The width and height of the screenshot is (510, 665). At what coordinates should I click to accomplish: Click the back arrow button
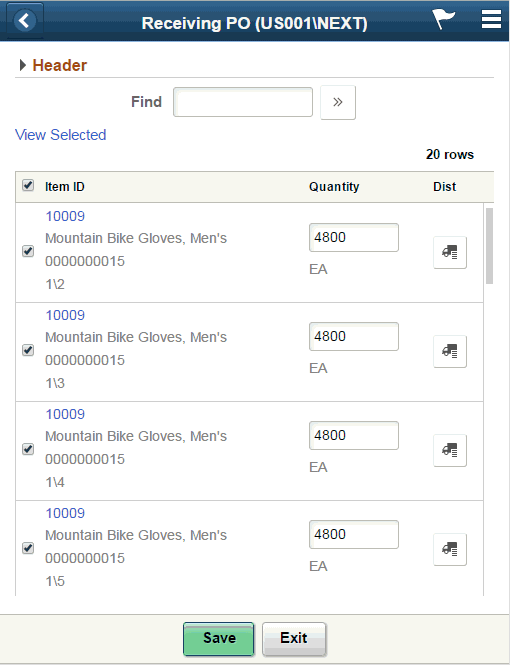point(25,21)
